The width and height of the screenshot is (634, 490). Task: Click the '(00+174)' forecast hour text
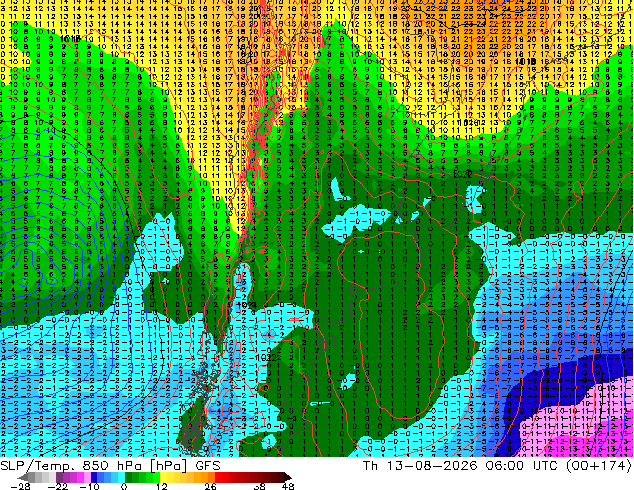[598, 466]
